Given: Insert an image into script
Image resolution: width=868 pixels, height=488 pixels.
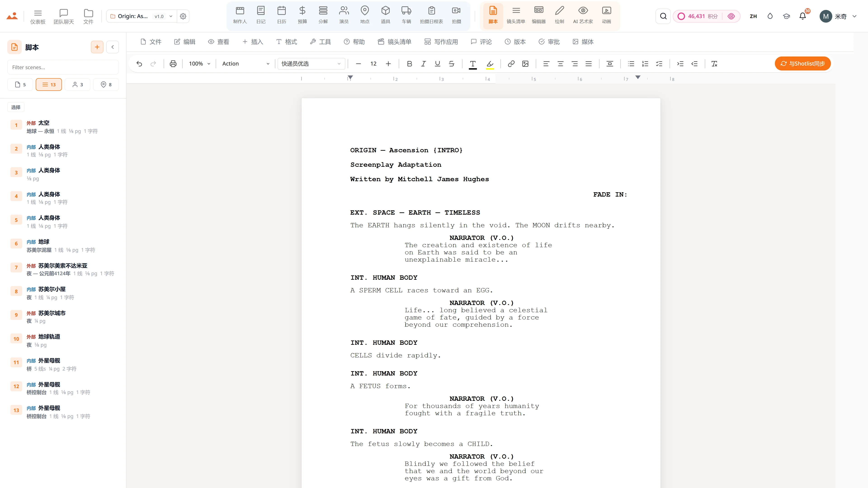Looking at the screenshot, I should tap(525, 64).
